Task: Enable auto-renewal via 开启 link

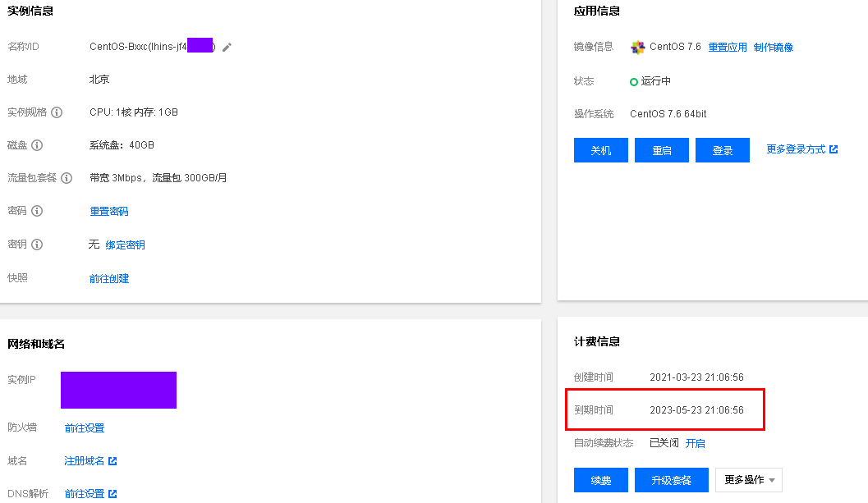Action: (x=695, y=443)
